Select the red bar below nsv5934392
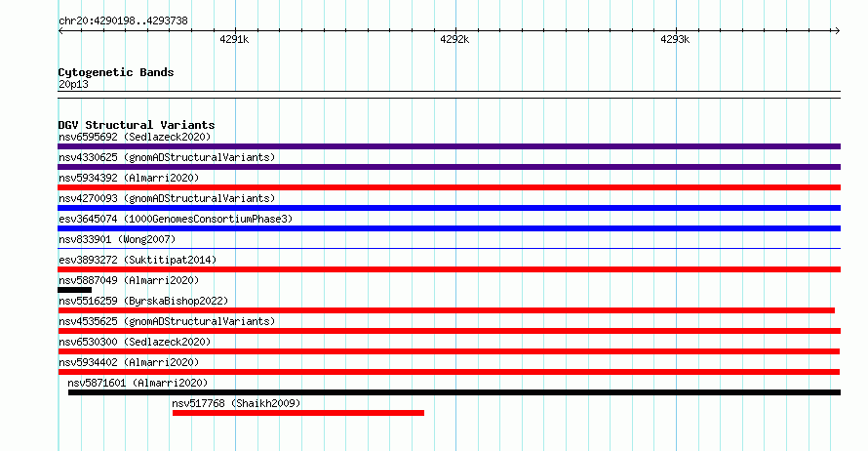Viewport: 868px width, 451px height. (x=449, y=187)
